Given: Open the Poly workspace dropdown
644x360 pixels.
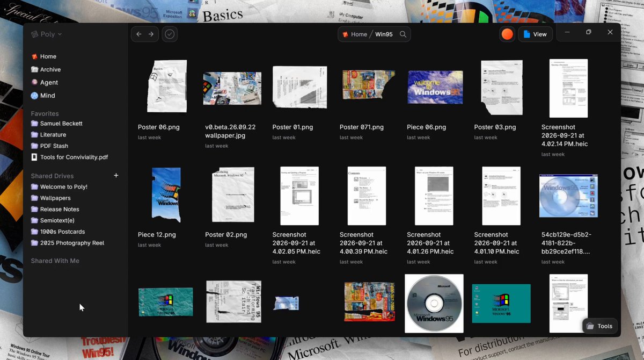Looking at the screenshot, I should [x=46, y=34].
